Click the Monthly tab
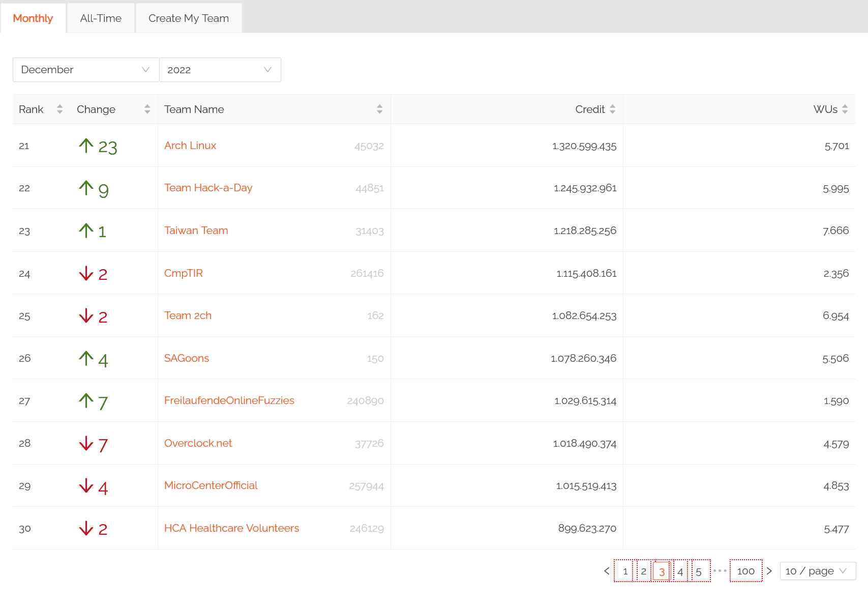This screenshot has width=868, height=604. pyautogui.click(x=33, y=18)
